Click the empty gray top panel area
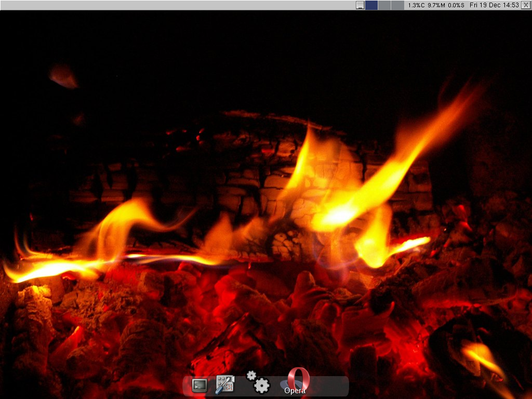Viewport: 532px width, 399px height. coord(177,5)
